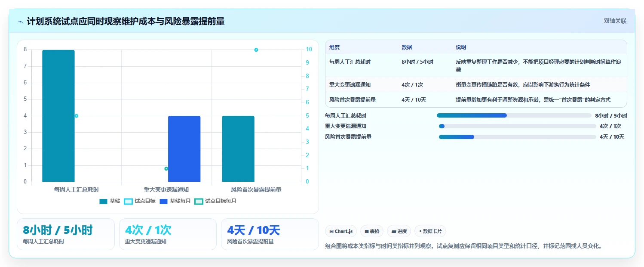Click the 进度 chip icon
The height and width of the screenshot is (267, 644).
393,232
